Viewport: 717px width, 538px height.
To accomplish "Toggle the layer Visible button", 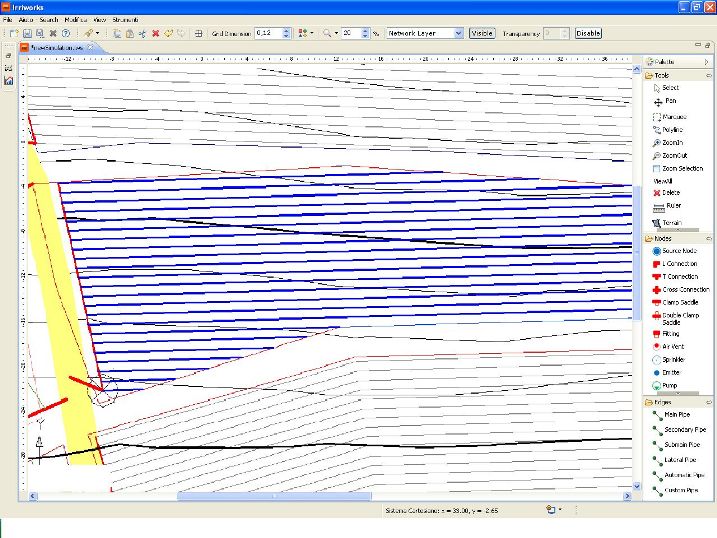I will click(x=482, y=33).
